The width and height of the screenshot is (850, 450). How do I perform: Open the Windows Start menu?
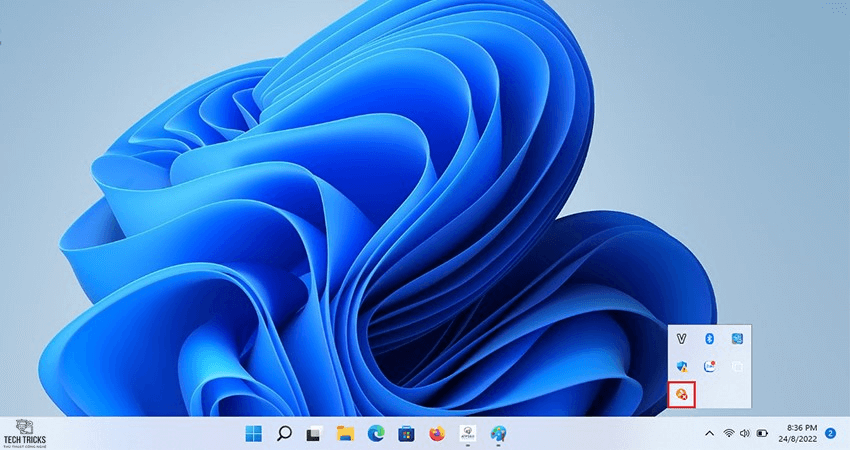pyautogui.click(x=254, y=433)
